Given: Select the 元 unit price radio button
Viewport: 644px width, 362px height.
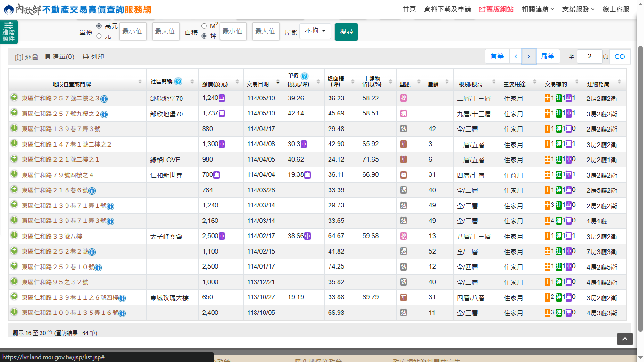Looking at the screenshot, I should coord(99,36).
